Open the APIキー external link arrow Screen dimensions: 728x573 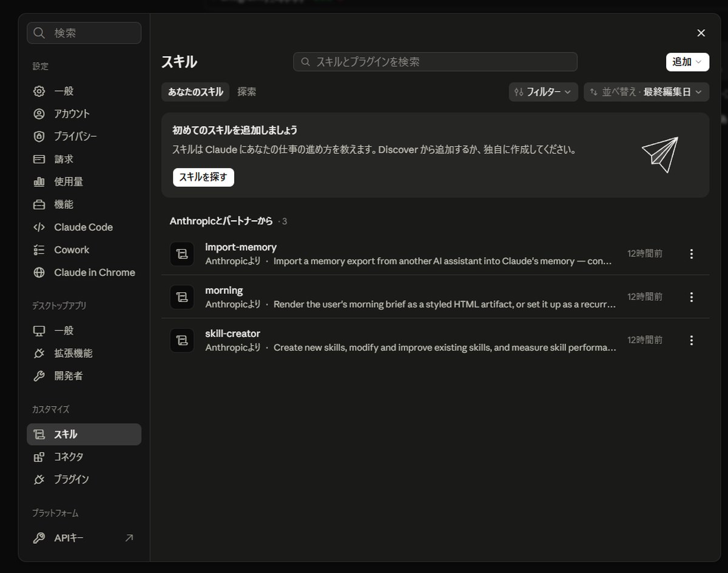(129, 538)
